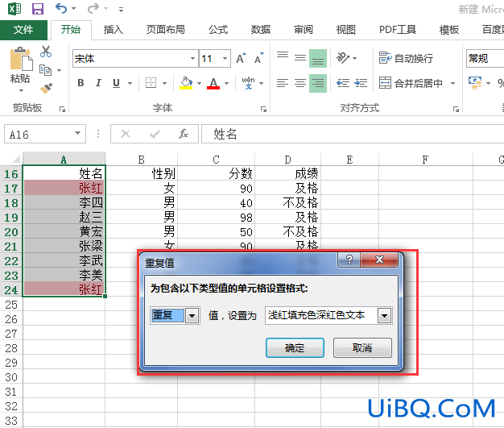
Task: Click the formula bar showing 姓名
Action: tap(353, 134)
